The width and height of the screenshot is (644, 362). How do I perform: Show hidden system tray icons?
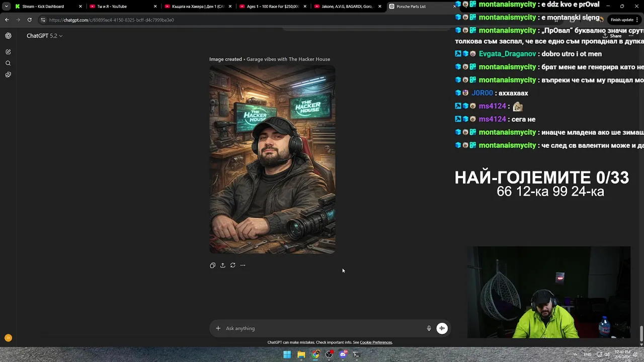(576, 354)
